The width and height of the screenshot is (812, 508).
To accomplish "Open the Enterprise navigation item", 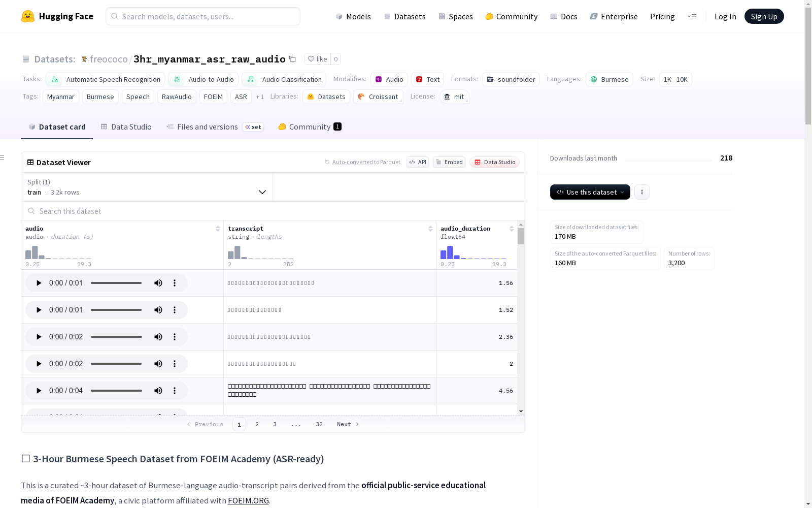I will 614,16.
